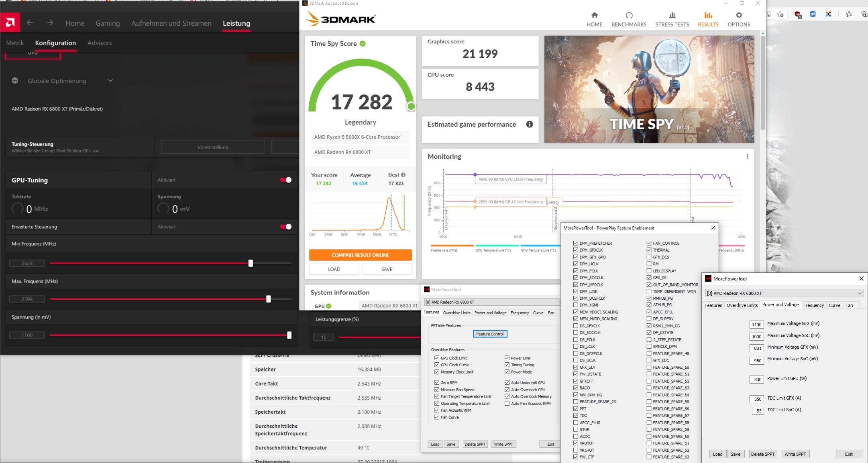Add page to favorites star icon

780,14
